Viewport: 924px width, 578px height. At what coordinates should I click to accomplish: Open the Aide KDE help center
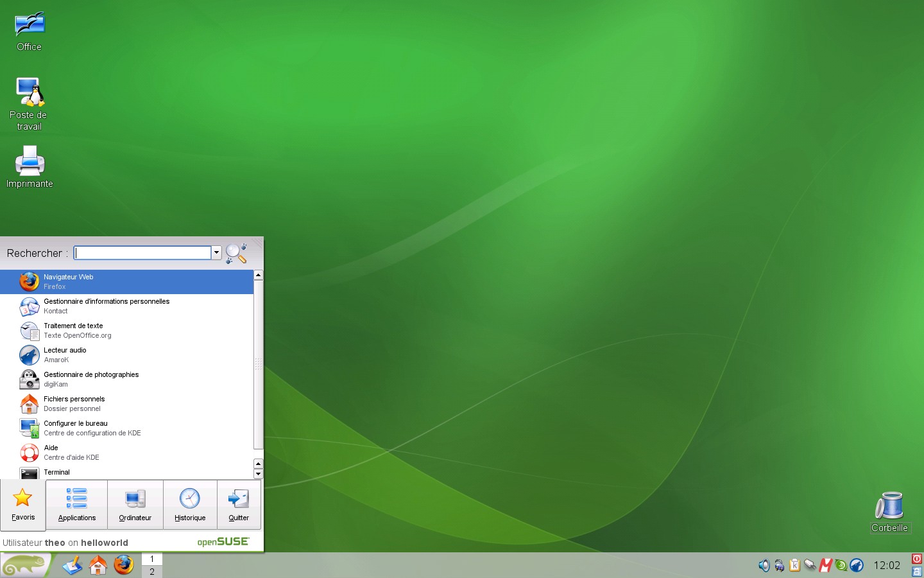(x=127, y=453)
